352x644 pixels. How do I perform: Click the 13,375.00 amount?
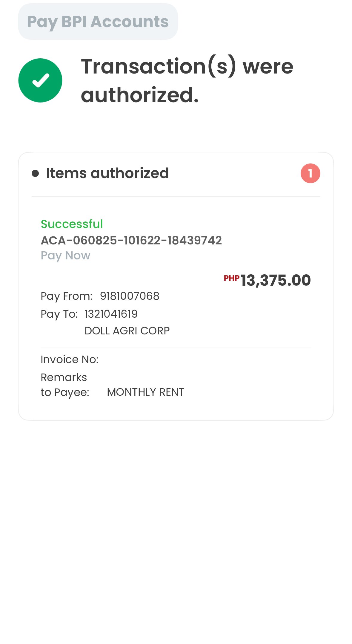coord(276,280)
